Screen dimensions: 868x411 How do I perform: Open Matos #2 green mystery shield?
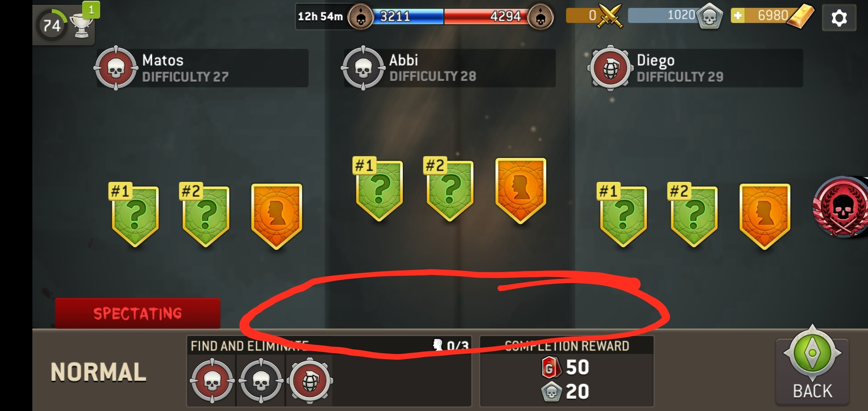(x=206, y=215)
